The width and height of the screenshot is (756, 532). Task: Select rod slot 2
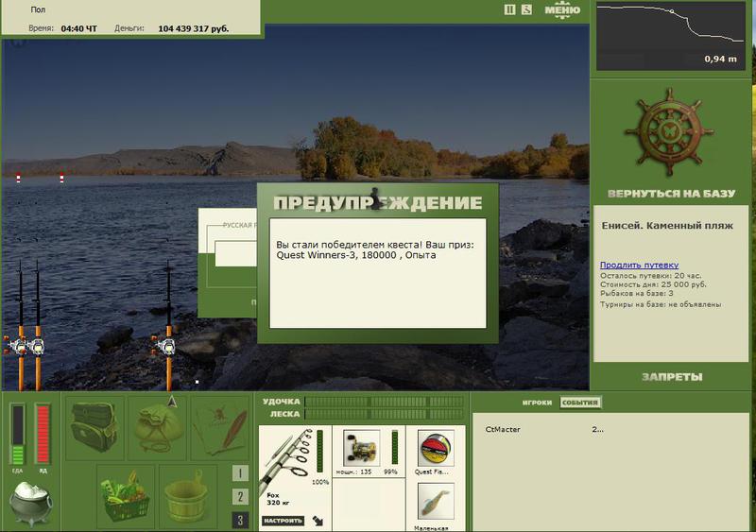pyautogui.click(x=240, y=496)
